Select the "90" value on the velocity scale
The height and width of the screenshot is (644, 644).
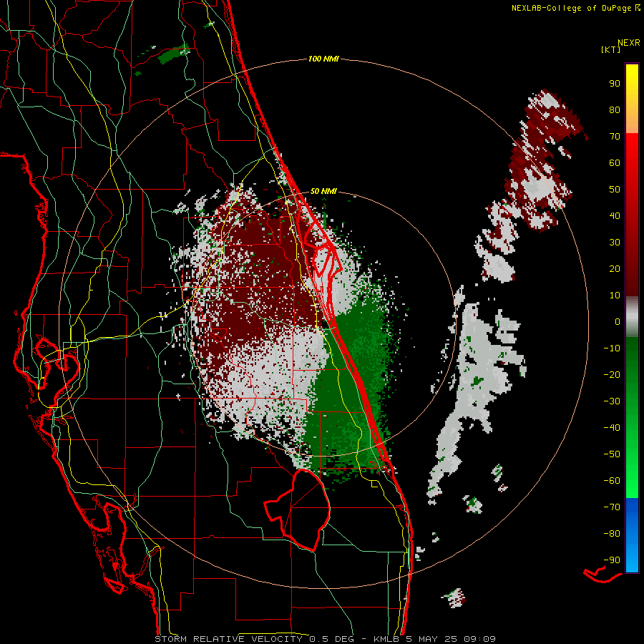coord(615,84)
